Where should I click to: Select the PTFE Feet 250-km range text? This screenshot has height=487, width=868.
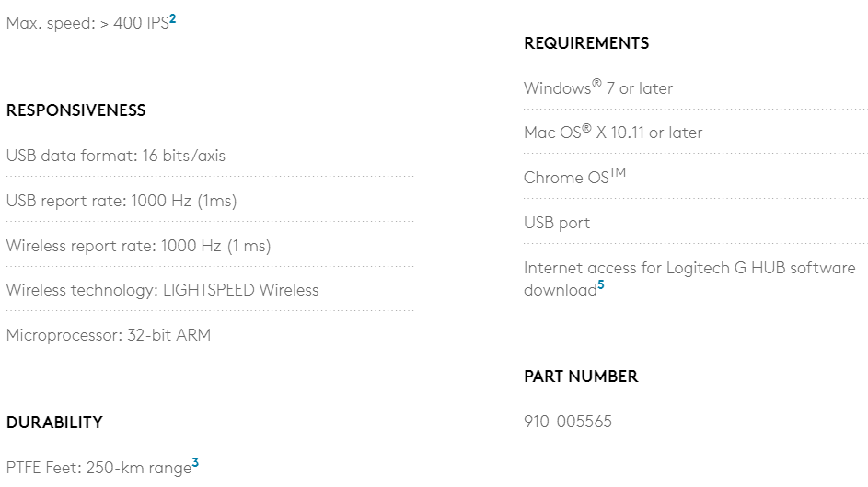pos(98,468)
